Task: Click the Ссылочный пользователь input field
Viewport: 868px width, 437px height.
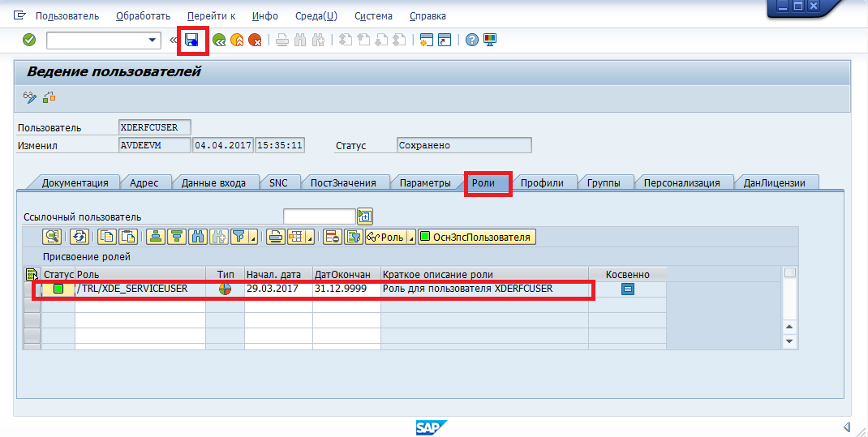Action: point(319,216)
